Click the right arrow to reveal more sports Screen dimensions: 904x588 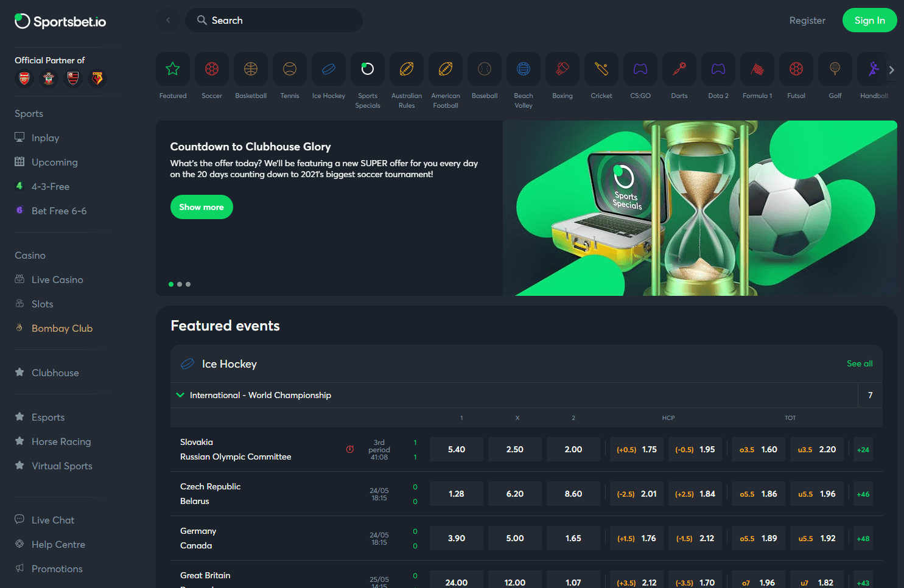(x=891, y=69)
